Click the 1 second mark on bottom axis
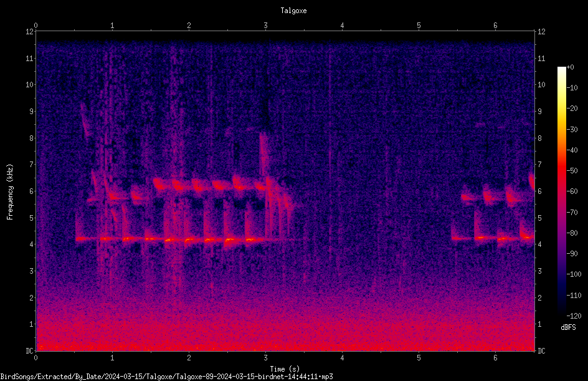 pyautogui.click(x=112, y=358)
